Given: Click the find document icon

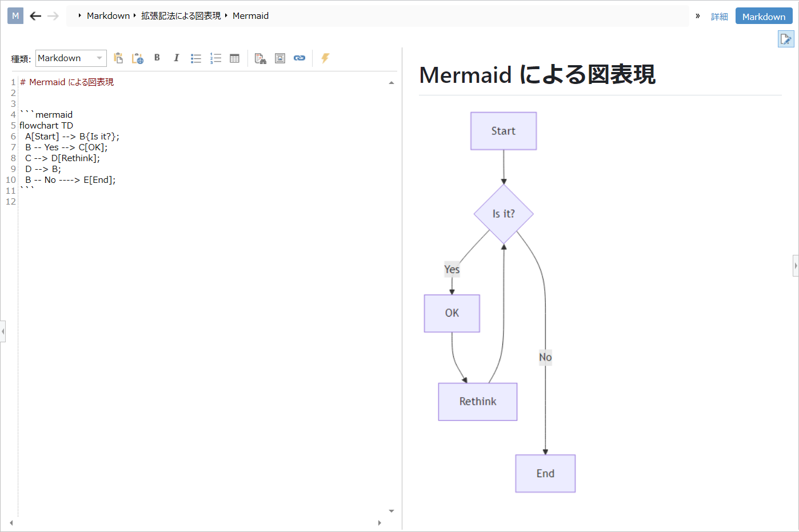Looking at the screenshot, I should click(x=261, y=58).
